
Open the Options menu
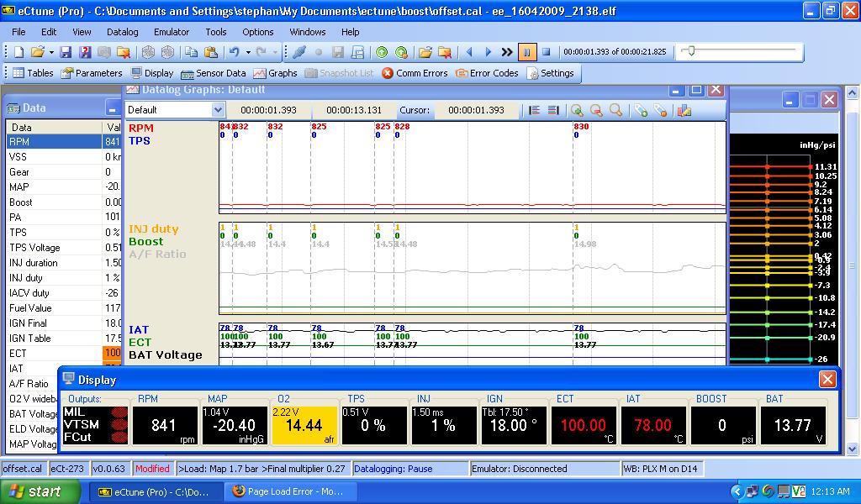[257, 32]
